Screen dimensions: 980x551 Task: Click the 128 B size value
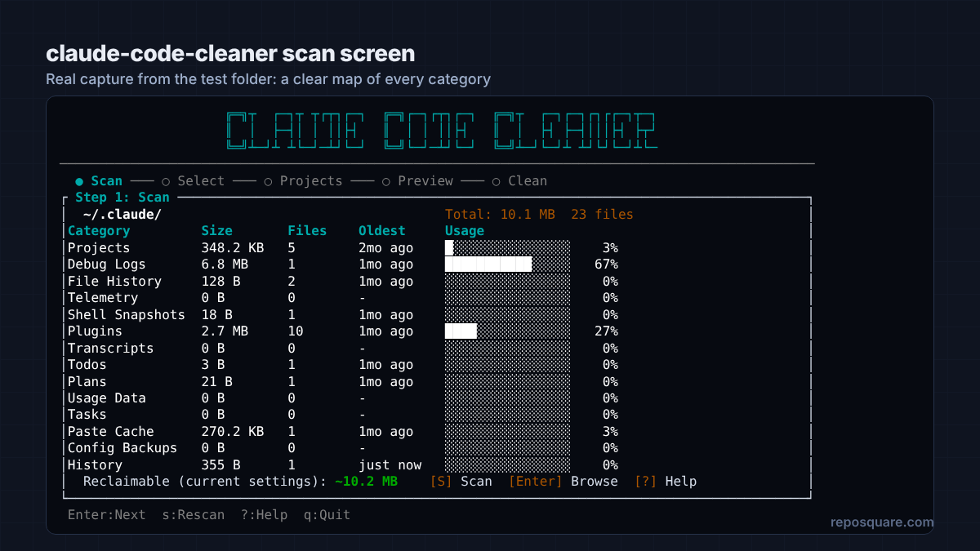point(220,282)
